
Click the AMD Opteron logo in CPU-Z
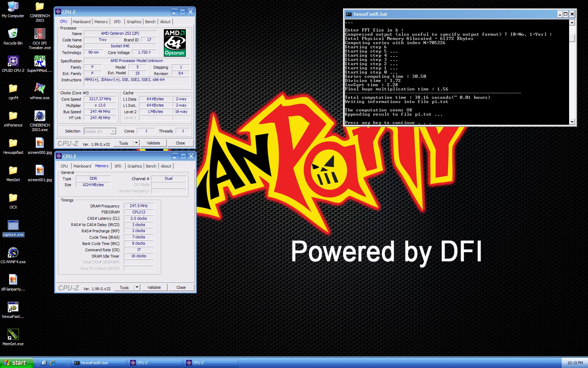point(175,43)
